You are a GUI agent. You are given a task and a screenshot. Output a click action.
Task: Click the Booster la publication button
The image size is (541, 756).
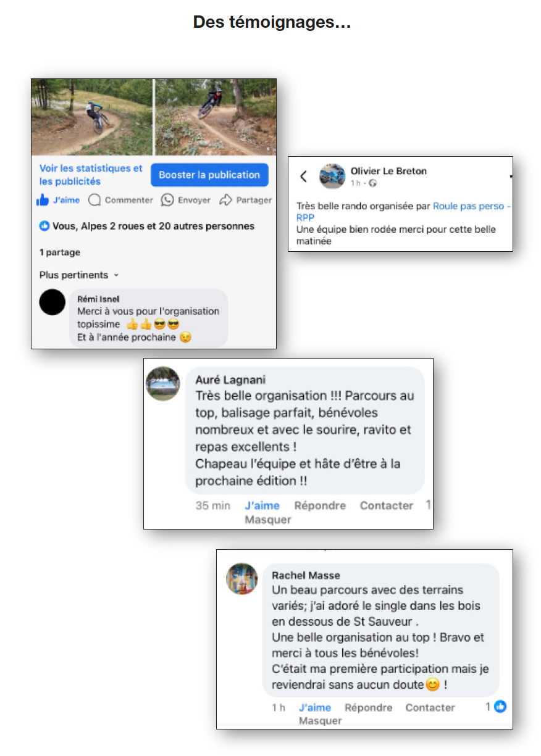click(x=209, y=175)
